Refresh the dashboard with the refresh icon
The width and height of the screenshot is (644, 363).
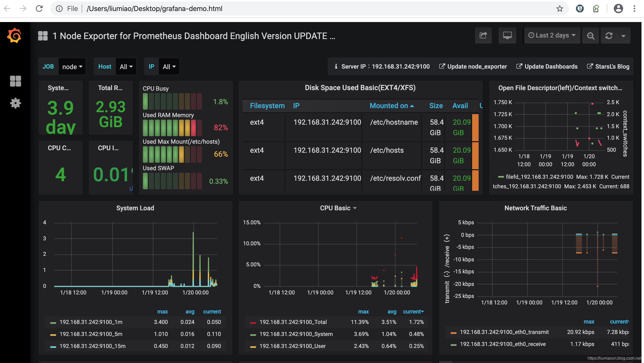coord(609,36)
